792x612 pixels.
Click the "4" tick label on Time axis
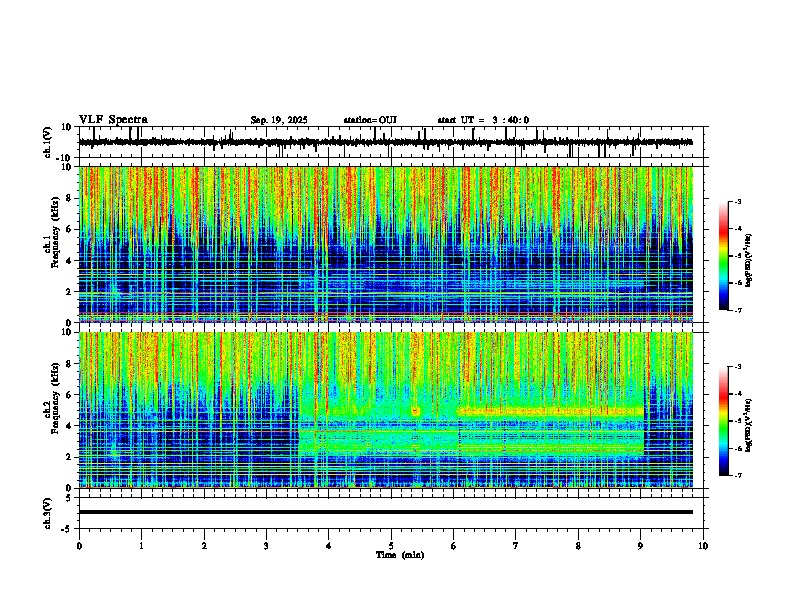click(x=329, y=546)
